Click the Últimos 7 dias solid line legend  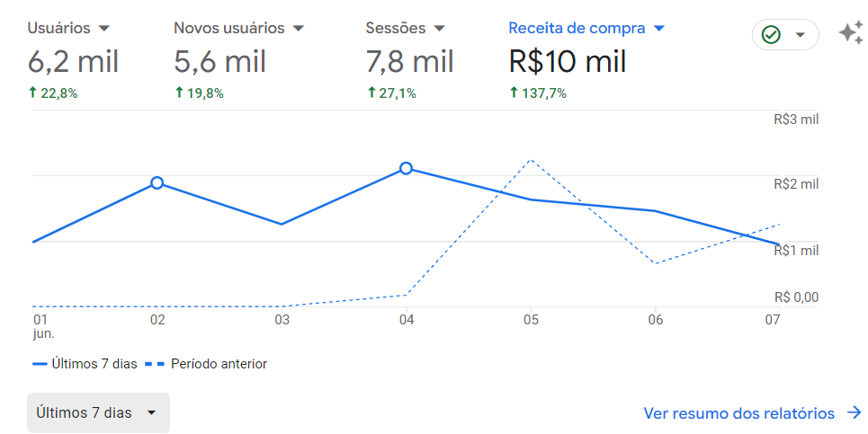click(85, 364)
